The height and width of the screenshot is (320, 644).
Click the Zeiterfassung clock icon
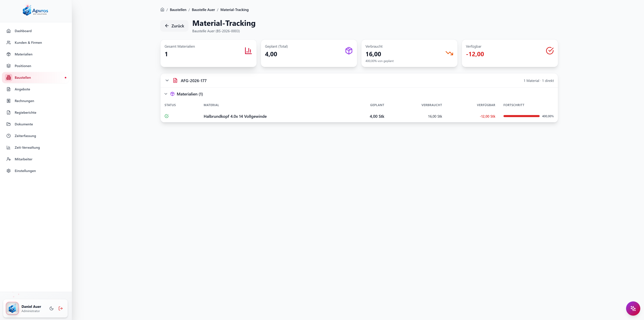tap(8, 136)
